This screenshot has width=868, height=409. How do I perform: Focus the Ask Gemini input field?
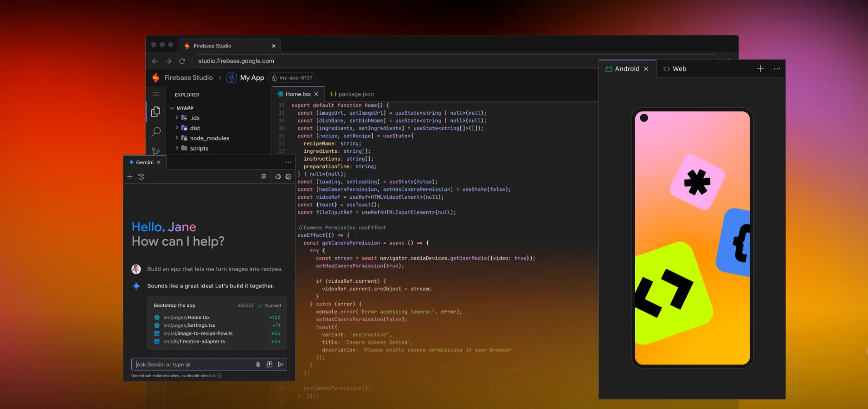click(x=193, y=364)
